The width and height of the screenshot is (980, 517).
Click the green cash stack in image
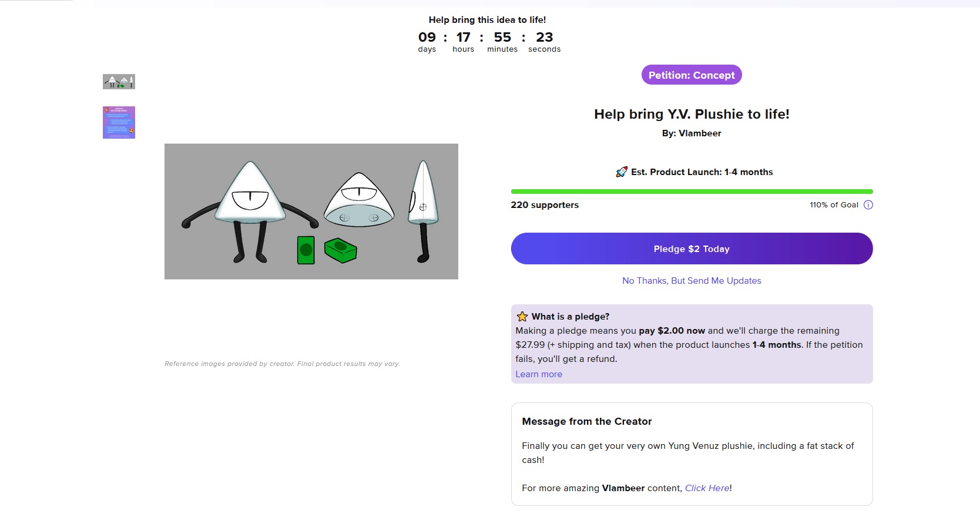tap(340, 251)
